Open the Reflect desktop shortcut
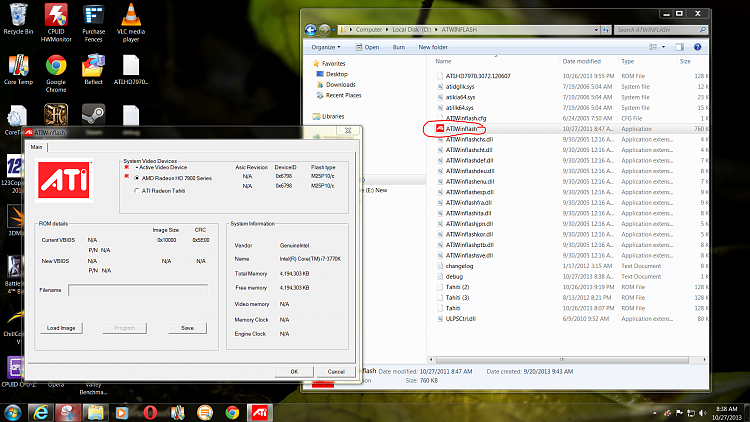This screenshot has width=750, height=422. (93, 70)
